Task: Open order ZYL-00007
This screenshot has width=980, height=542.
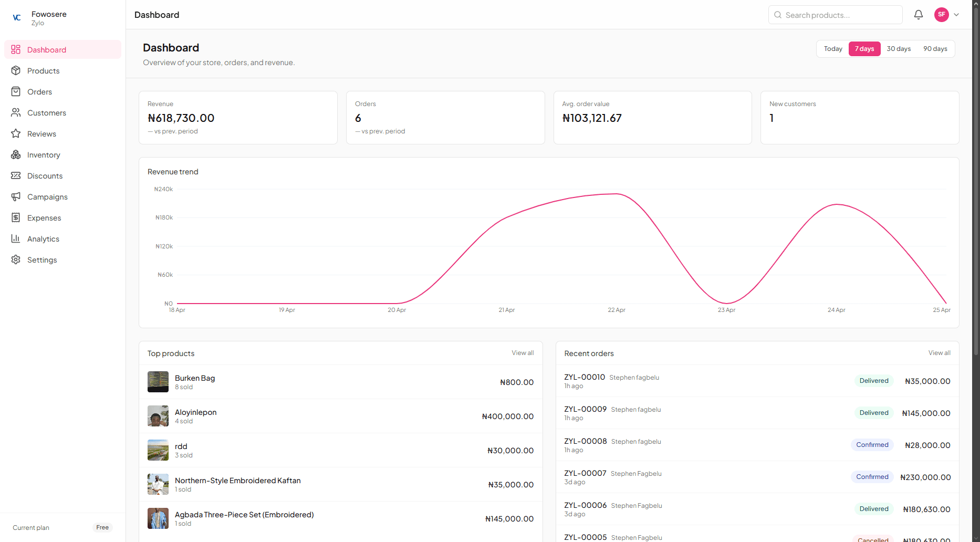Action: [757, 477]
